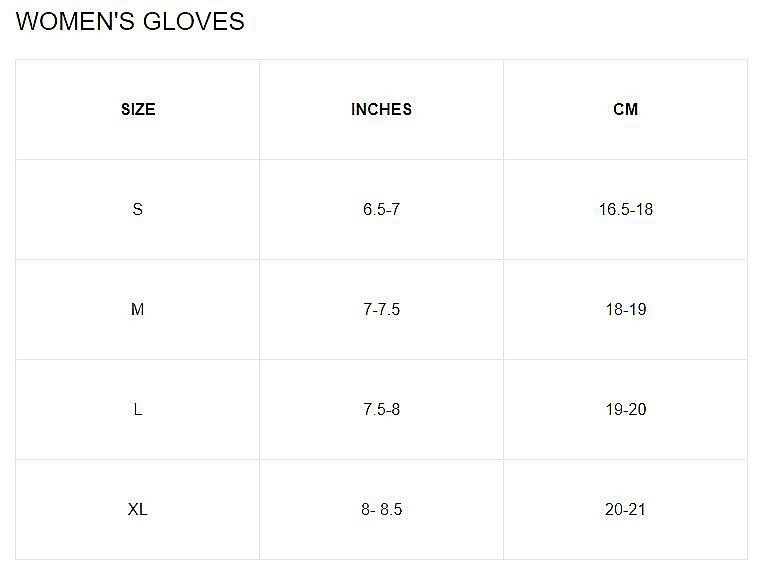Select the CM column header
772x574 pixels.
(x=625, y=109)
